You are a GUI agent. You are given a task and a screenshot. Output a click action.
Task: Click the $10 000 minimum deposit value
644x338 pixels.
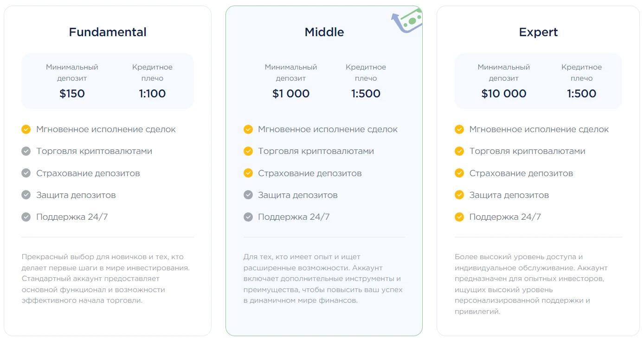click(x=504, y=94)
